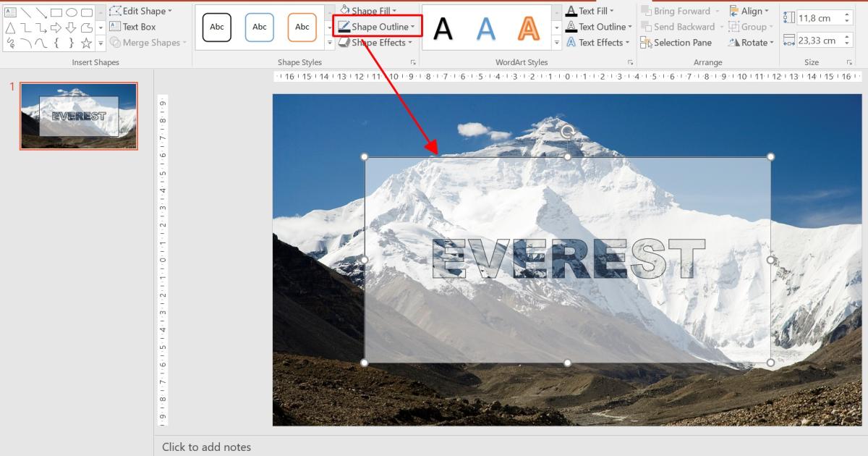
Task: Apply the black fill WordArt style
Action: coord(443,28)
